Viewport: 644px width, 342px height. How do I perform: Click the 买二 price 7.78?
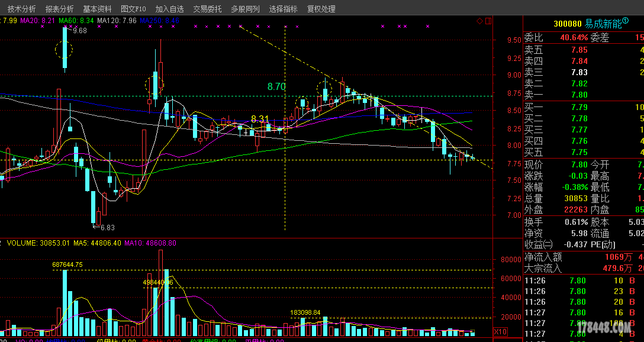click(579, 119)
